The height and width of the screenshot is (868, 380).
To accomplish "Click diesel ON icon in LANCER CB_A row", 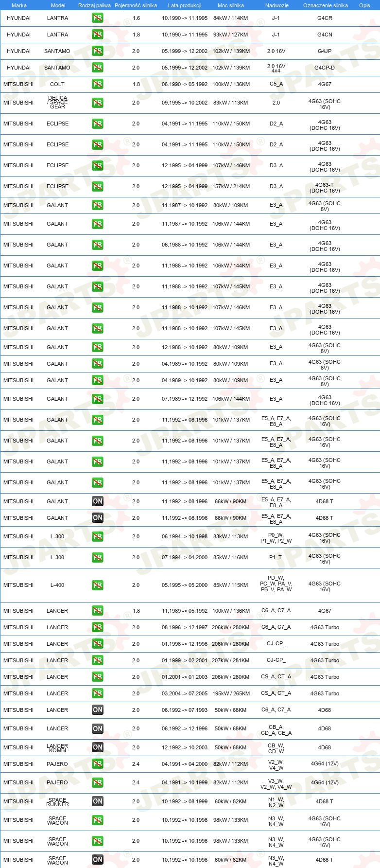I will coord(98,728).
